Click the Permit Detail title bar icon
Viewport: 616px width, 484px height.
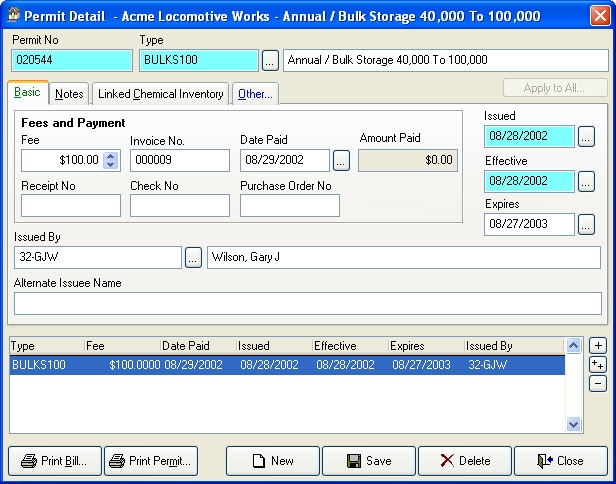click(14, 15)
